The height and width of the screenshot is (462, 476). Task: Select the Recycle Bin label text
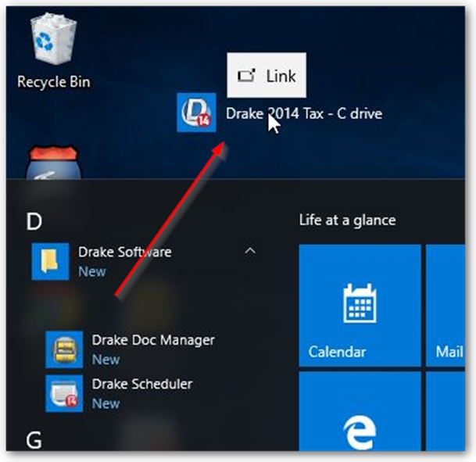[54, 82]
